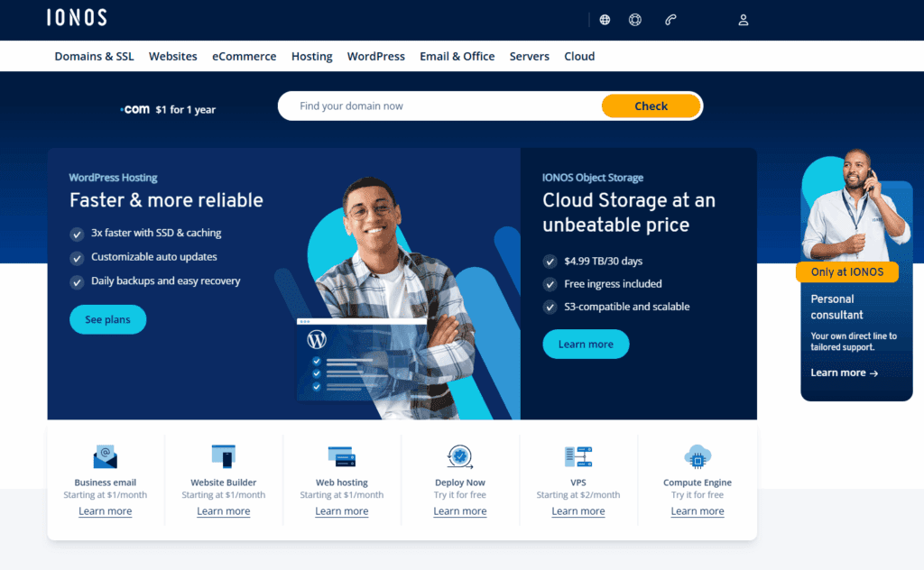Click the checkmark beside Daily backups

(x=77, y=282)
